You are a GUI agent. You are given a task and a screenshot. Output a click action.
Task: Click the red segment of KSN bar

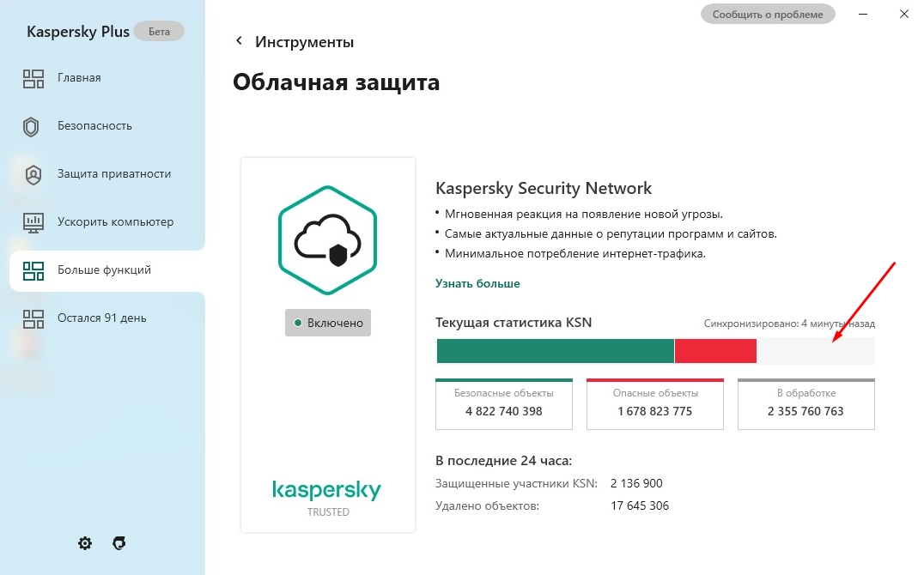pos(715,351)
